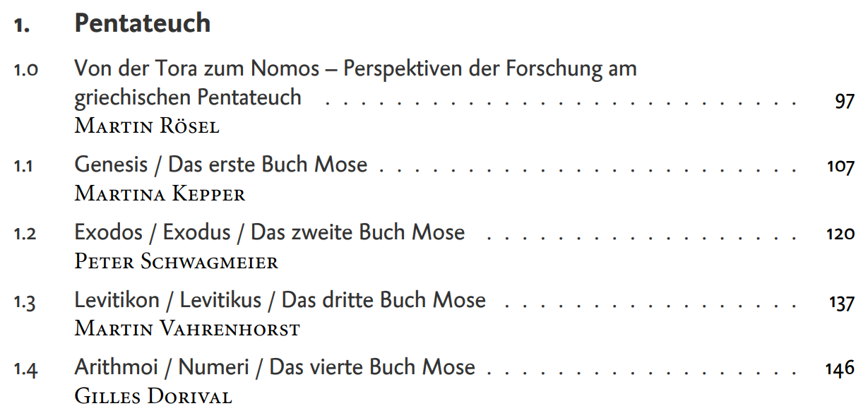Go to page 120

(840, 234)
